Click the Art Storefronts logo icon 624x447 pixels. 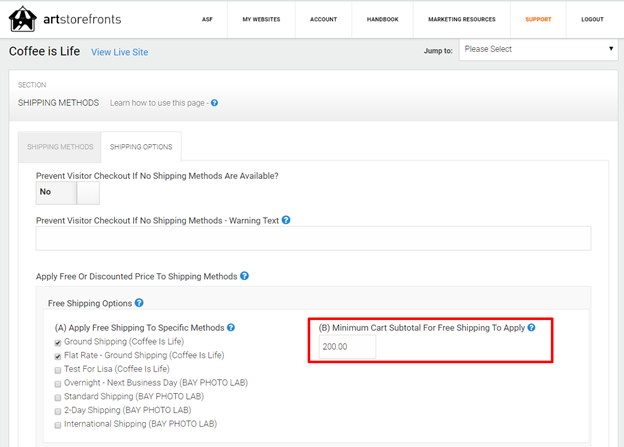point(23,19)
